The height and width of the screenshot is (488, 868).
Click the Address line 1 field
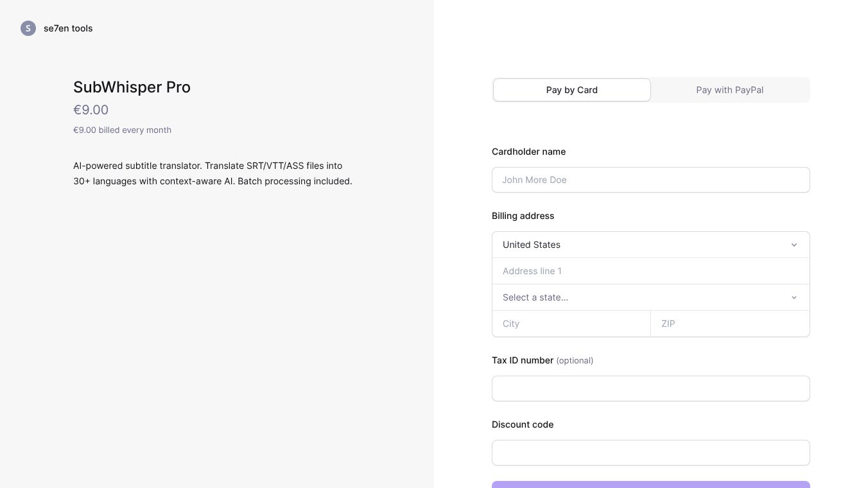[x=650, y=271]
